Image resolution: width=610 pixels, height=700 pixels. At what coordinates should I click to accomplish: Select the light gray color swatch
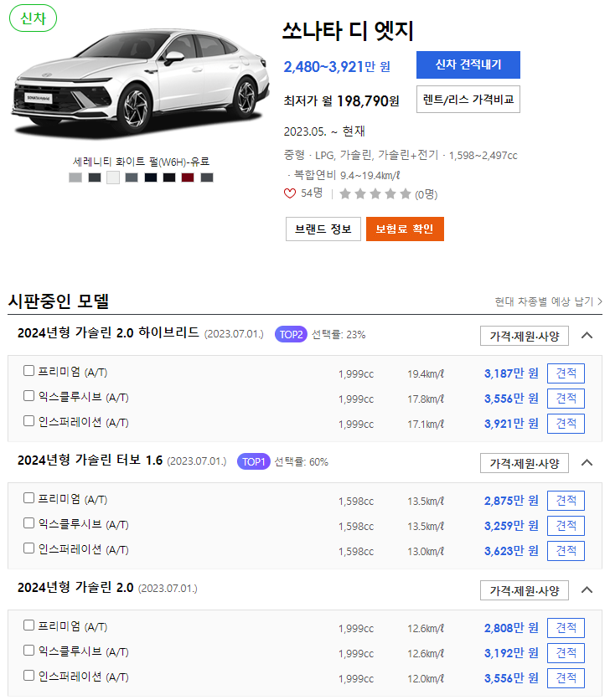click(x=75, y=178)
